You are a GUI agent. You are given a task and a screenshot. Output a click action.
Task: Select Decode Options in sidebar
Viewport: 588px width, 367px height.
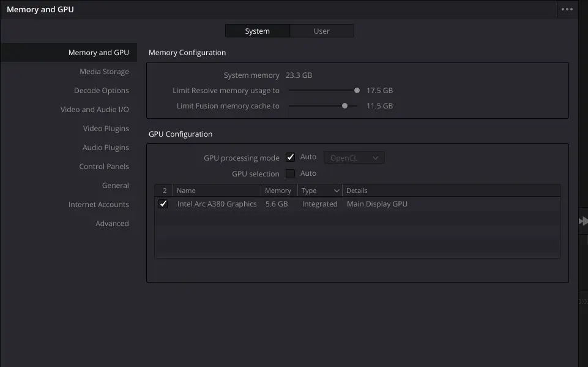coord(102,91)
